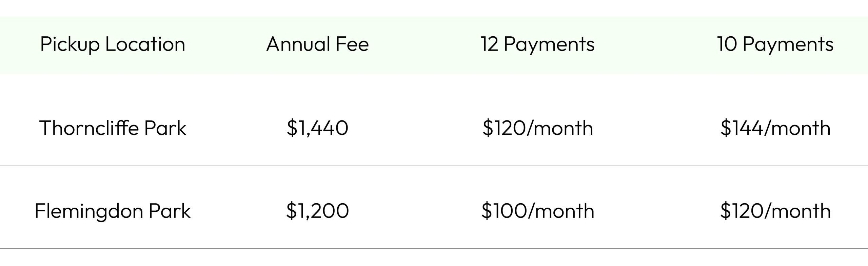Select the 10 Payments column header
868x266 pixels.
(x=775, y=44)
